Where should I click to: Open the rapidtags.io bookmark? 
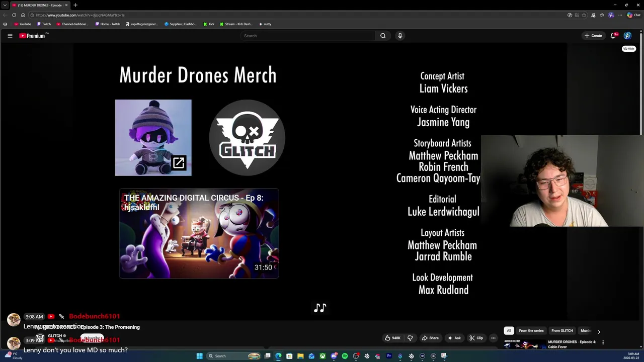(142, 24)
